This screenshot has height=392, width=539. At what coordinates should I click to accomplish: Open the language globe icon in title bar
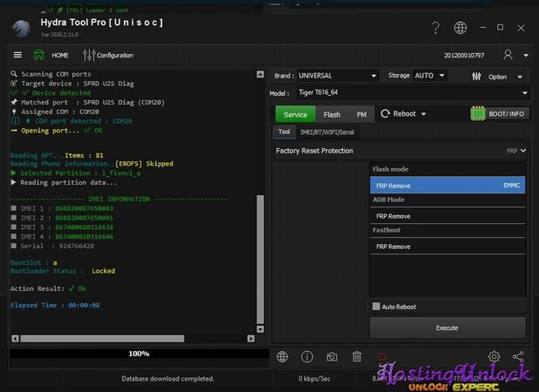coord(461,28)
